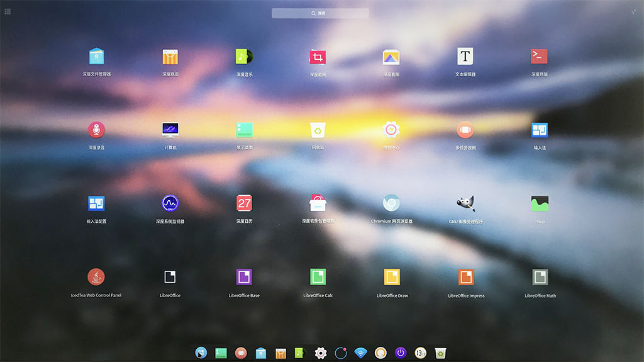Toggle launcher window mode at top-right

[634, 11]
